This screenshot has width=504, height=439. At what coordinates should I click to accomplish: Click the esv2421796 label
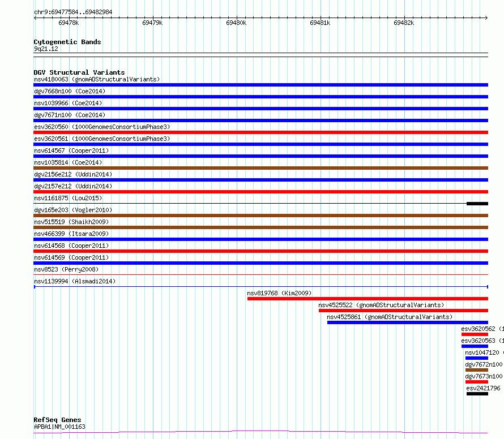click(483, 388)
